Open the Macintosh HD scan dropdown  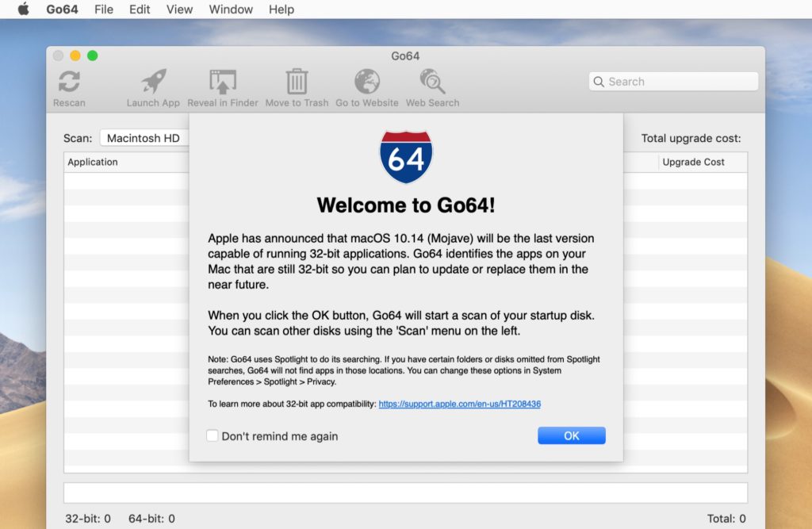pos(144,138)
